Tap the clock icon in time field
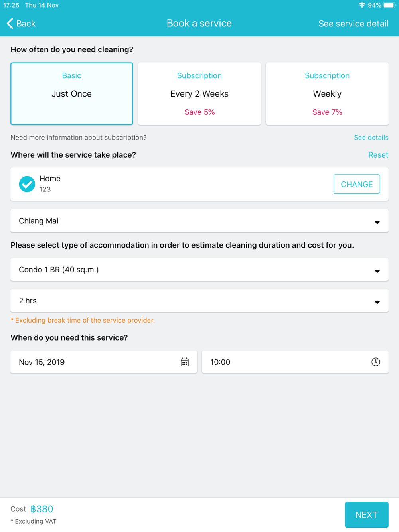Viewport: 399px width, 532px height. [376, 362]
